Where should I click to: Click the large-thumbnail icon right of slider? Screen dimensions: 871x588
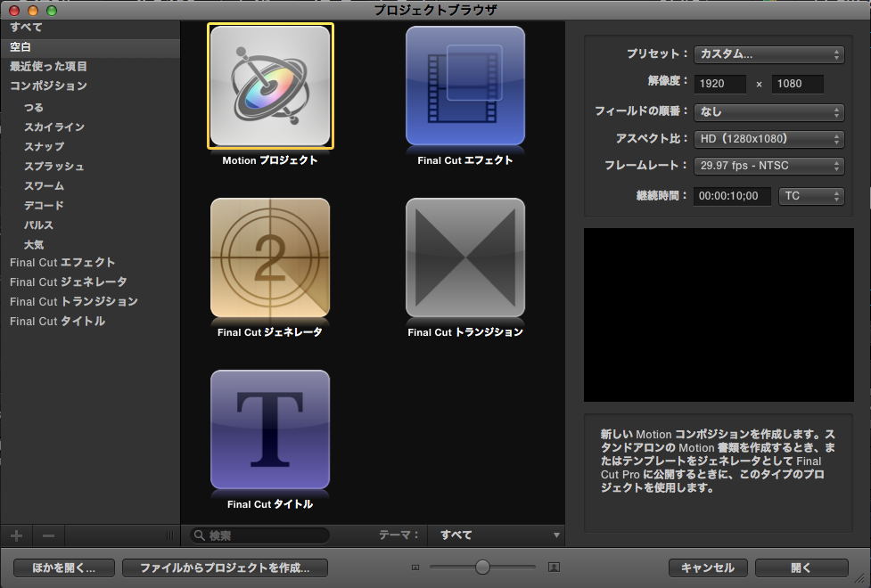click(554, 567)
